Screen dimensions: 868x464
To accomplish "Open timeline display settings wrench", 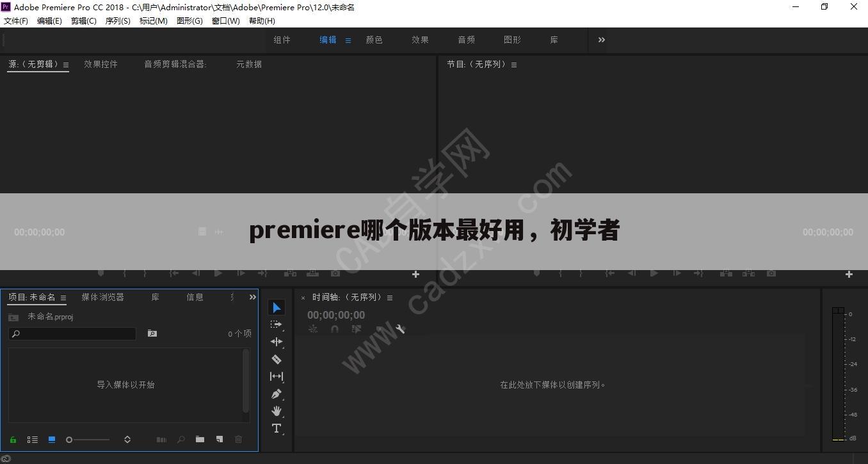I will [x=401, y=329].
